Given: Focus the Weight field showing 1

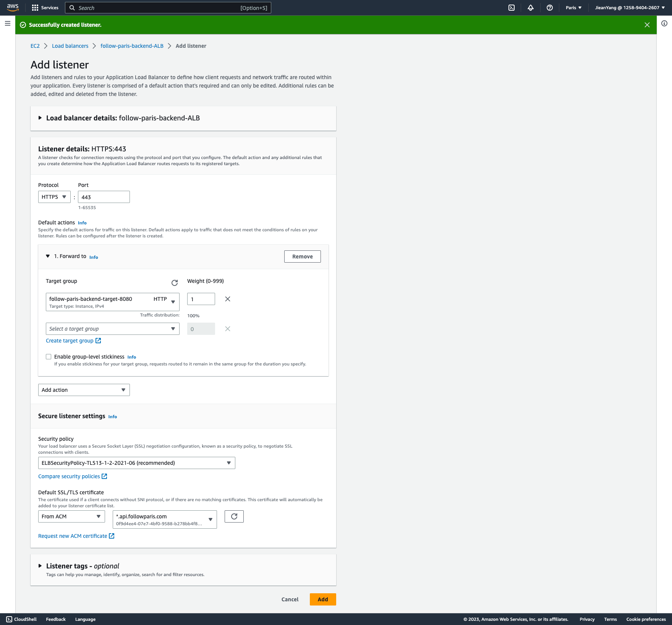Looking at the screenshot, I should tap(201, 299).
